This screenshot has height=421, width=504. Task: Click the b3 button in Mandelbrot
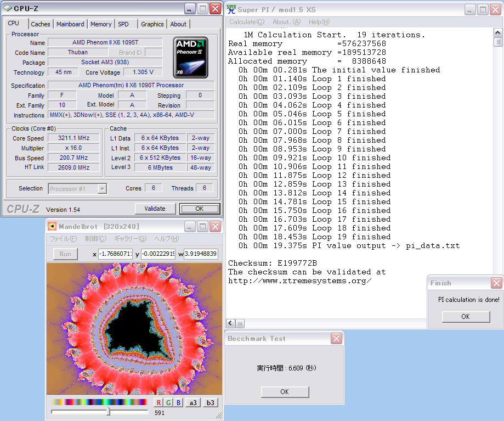coord(210,403)
